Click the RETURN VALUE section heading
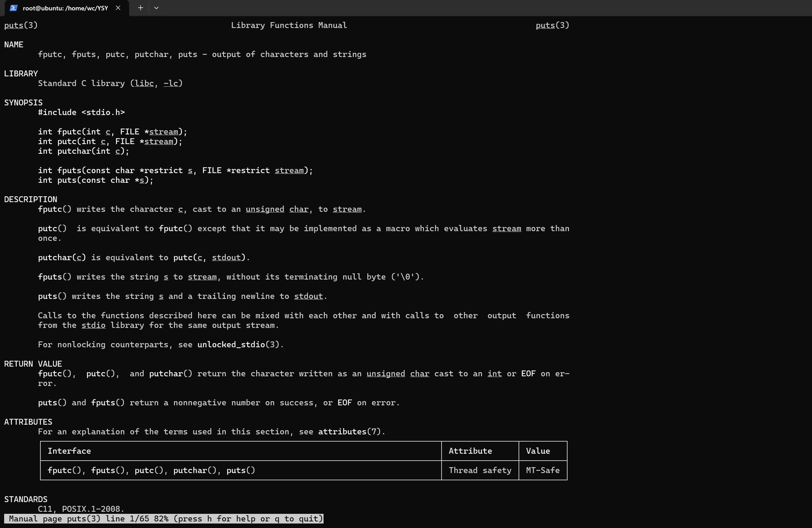Viewport: 812px width, 528px height. (33, 364)
